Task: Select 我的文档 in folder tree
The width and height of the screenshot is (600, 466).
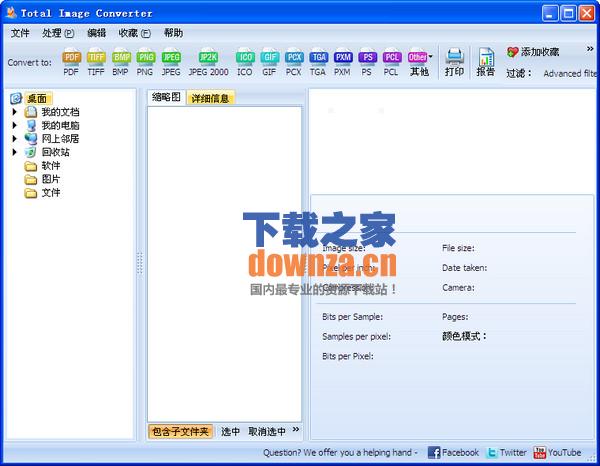Action: click(x=60, y=112)
